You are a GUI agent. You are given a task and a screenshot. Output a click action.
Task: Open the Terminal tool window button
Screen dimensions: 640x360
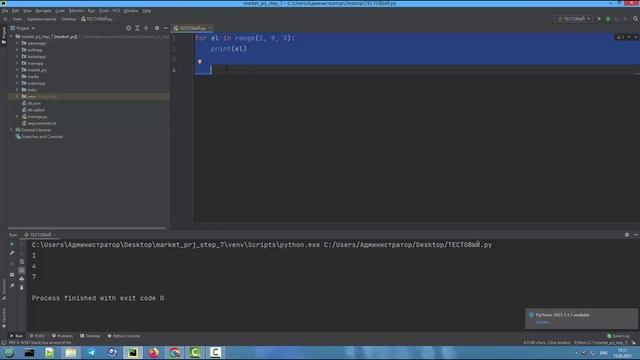90,336
